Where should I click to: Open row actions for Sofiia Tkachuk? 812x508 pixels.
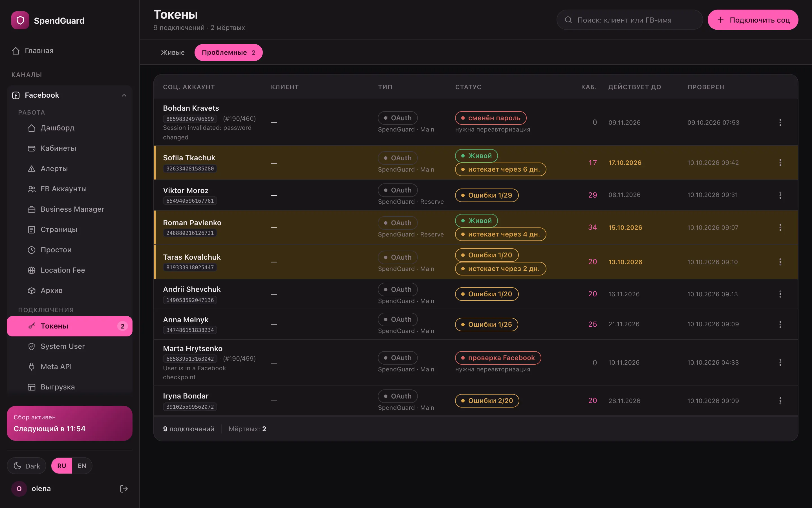tap(780, 163)
